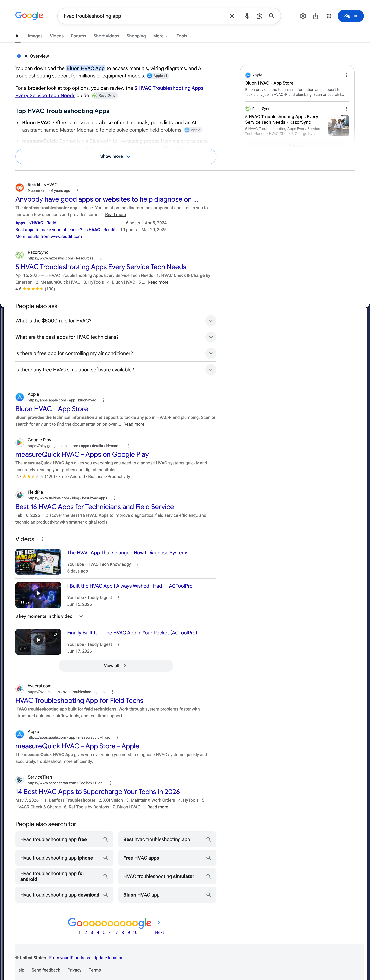370x980 pixels.
Task: Play 'The HVAC App That Changed' video thumbnail
Action: click(x=38, y=561)
